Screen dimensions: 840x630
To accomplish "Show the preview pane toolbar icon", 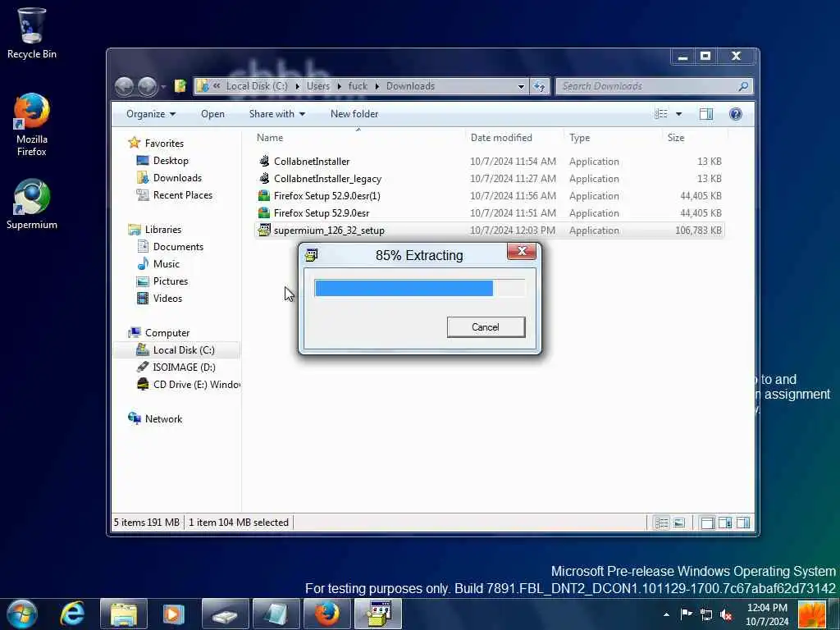I will tap(706, 113).
